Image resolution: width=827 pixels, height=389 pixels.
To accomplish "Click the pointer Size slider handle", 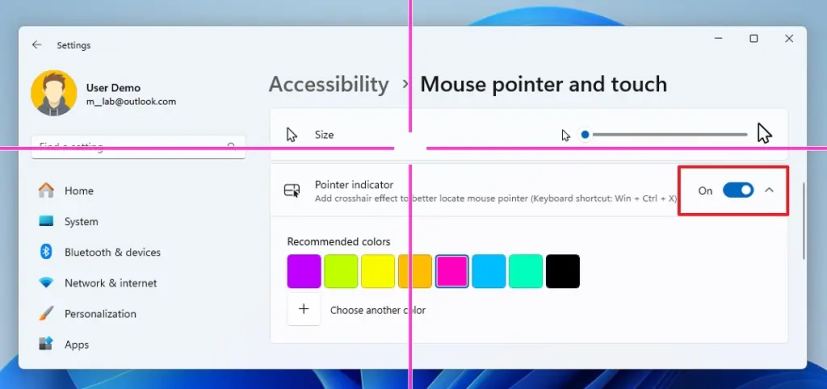I will point(584,134).
